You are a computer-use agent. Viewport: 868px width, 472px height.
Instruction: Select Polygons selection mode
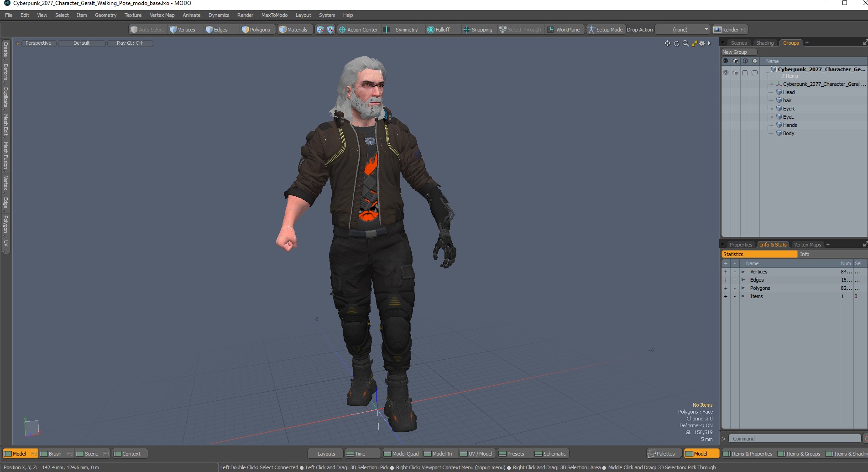(x=256, y=30)
